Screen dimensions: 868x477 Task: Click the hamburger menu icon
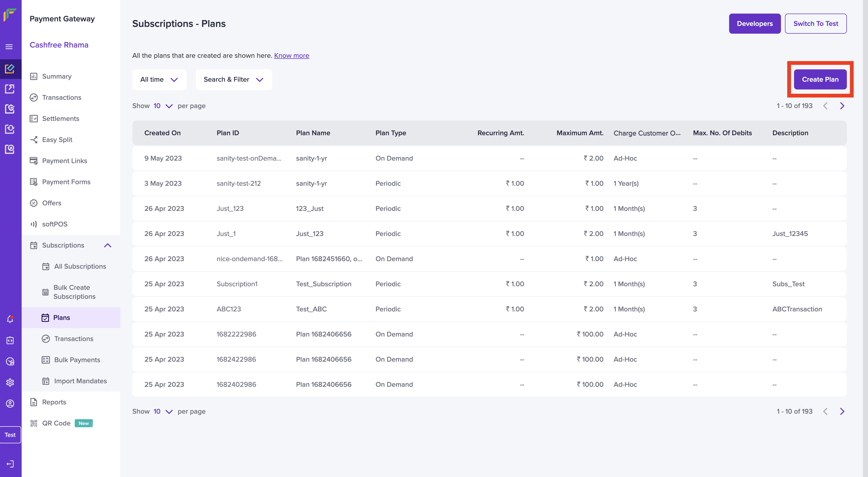10,47
